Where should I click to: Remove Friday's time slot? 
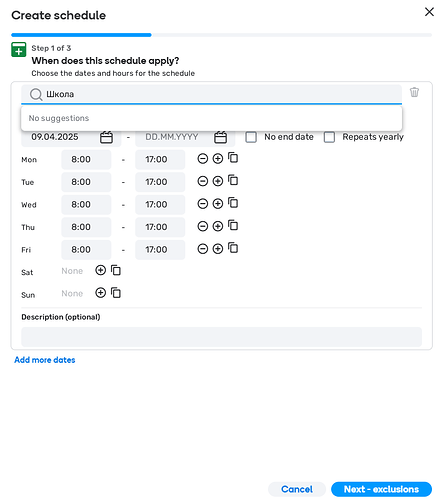tap(203, 249)
